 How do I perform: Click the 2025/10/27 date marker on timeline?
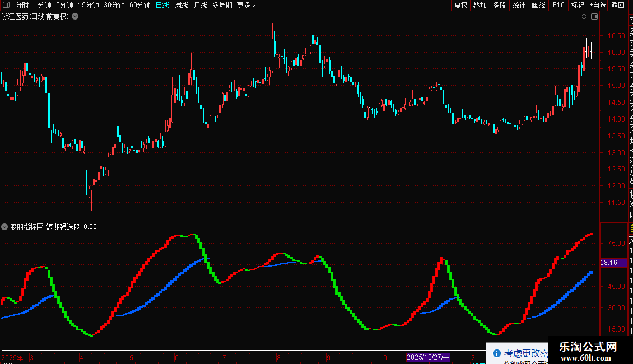coord(428,357)
